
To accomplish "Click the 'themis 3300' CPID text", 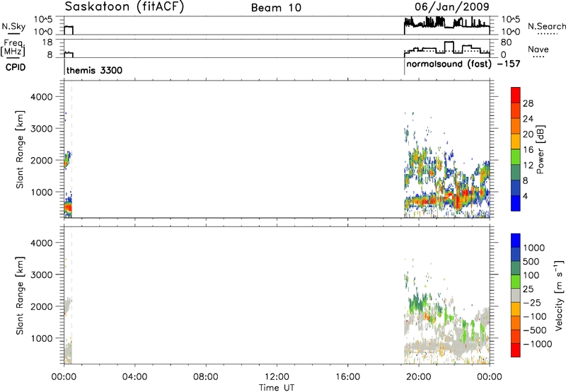I will pyautogui.click(x=94, y=70).
